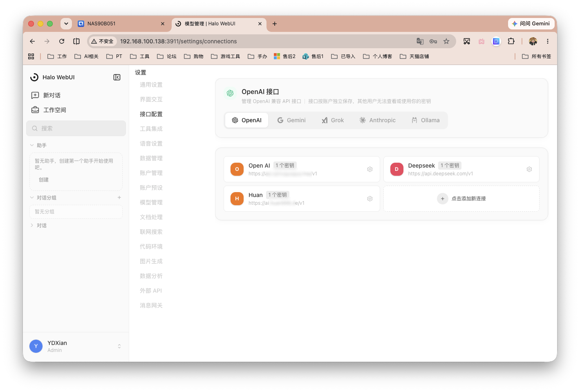Switch to the Grok provider tab
The height and width of the screenshot is (392, 580).
point(333,120)
